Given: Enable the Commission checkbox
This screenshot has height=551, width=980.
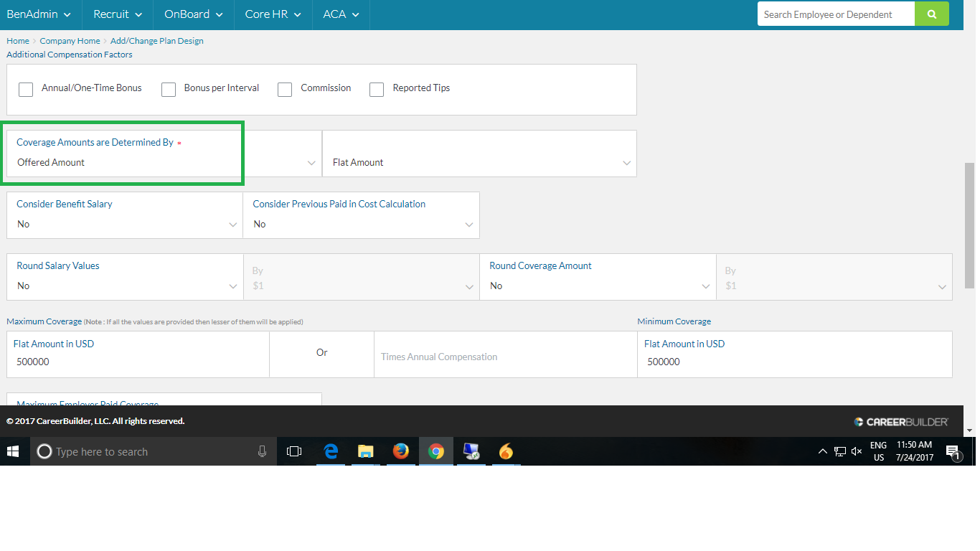Looking at the screenshot, I should tap(285, 89).
